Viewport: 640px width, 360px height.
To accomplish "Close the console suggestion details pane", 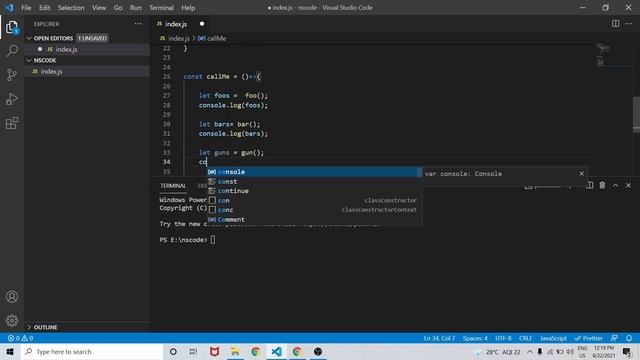I will pyautogui.click(x=581, y=173).
